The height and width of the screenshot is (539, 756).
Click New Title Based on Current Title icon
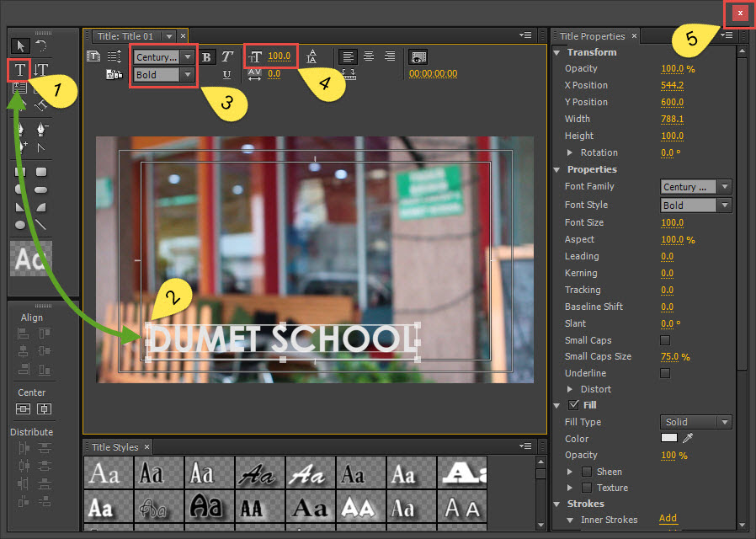click(93, 56)
